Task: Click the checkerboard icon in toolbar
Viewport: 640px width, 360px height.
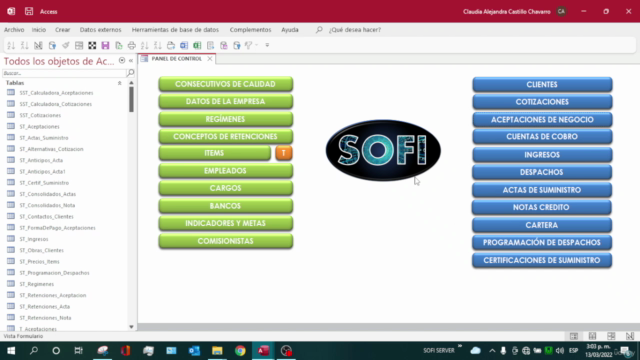Action: coord(92,45)
